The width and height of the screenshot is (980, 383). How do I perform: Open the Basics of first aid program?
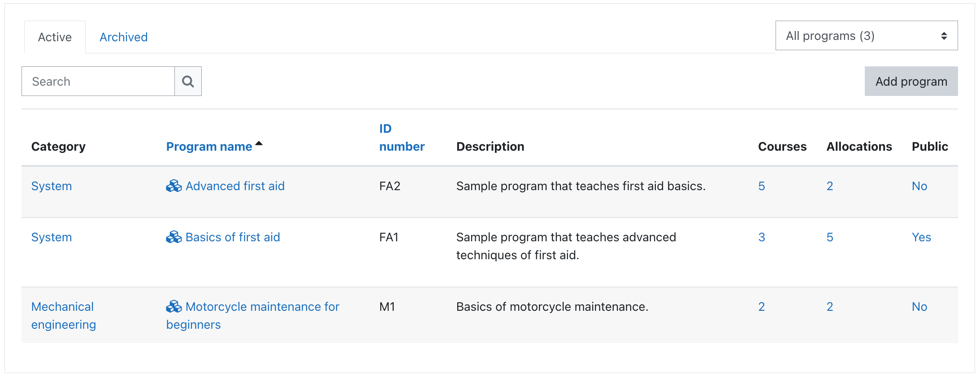click(233, 237)
